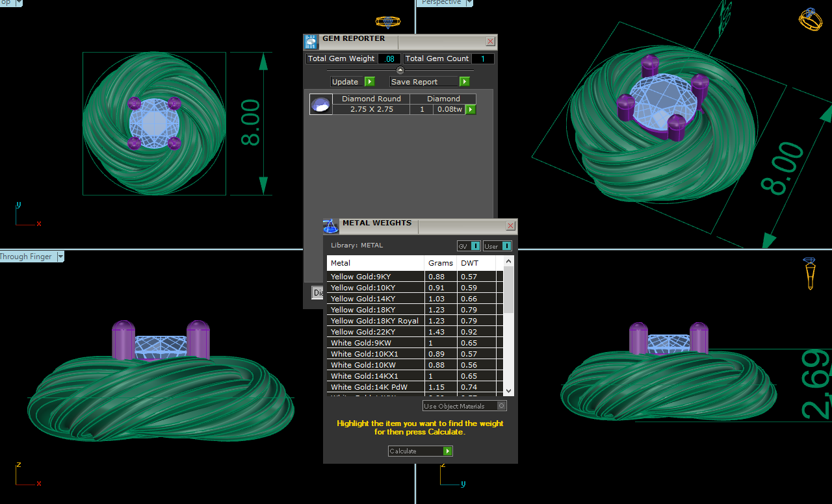The height and width of the screenshot is (504, 832).
Task: Click the Save Report button
Action: pyautogui.click(x=424, y=82)
